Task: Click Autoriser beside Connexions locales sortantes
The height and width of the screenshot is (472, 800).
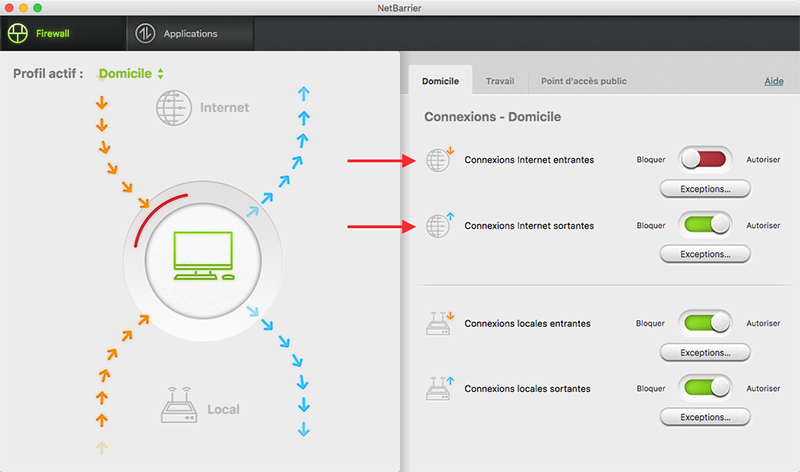Action: tap(763, 389)
